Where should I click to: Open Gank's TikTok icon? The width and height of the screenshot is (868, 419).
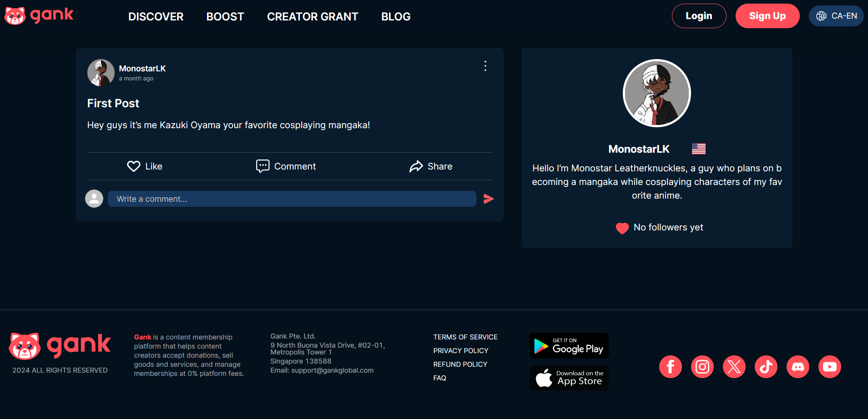(766, 367)
